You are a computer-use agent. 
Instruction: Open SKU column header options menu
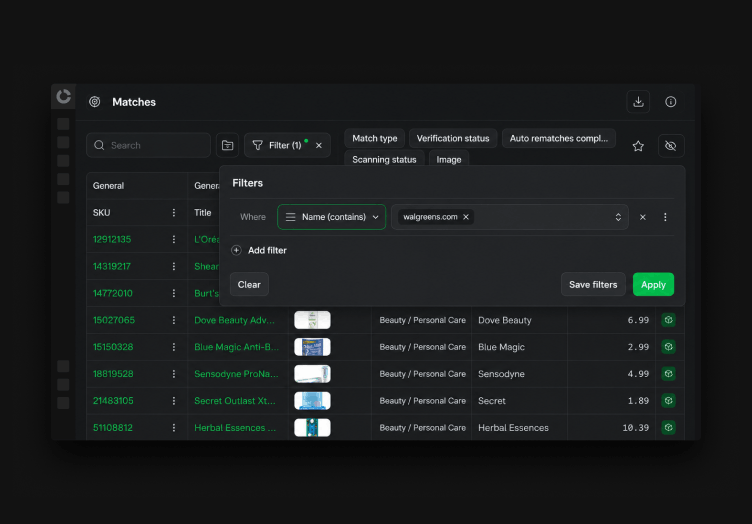174,212
